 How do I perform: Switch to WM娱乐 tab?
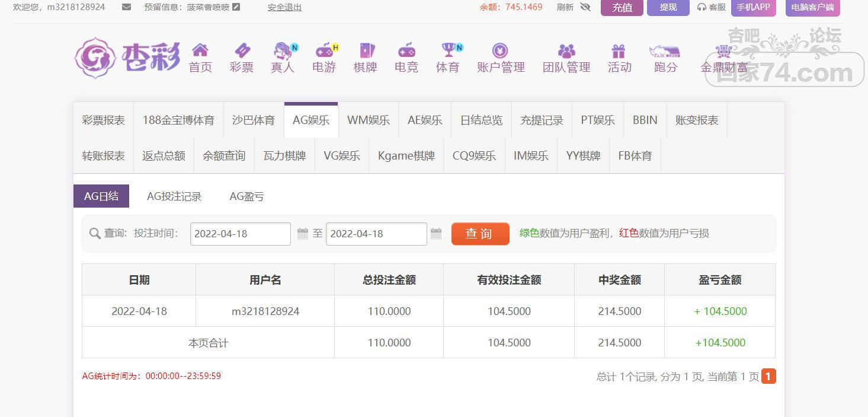(369, 120)
